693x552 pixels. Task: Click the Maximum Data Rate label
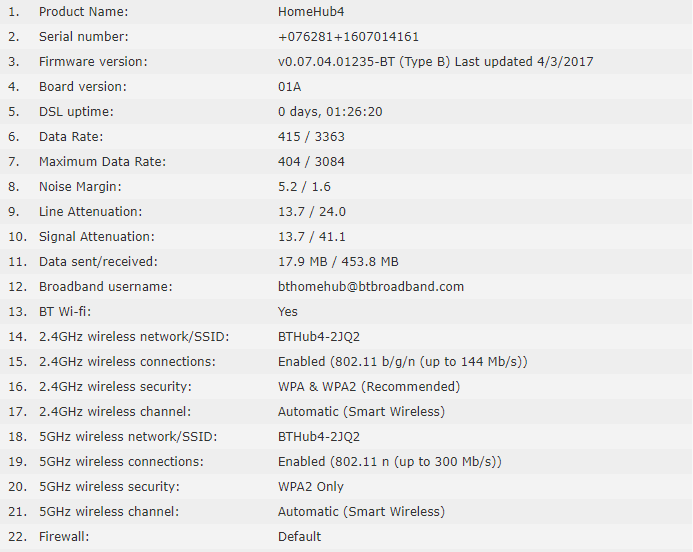(102, 162)
